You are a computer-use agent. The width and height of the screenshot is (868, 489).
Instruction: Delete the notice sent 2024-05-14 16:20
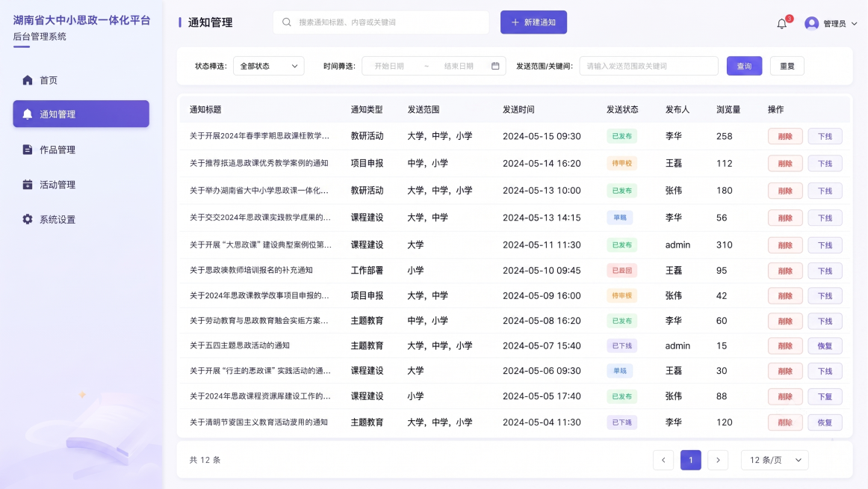[785, 163]
